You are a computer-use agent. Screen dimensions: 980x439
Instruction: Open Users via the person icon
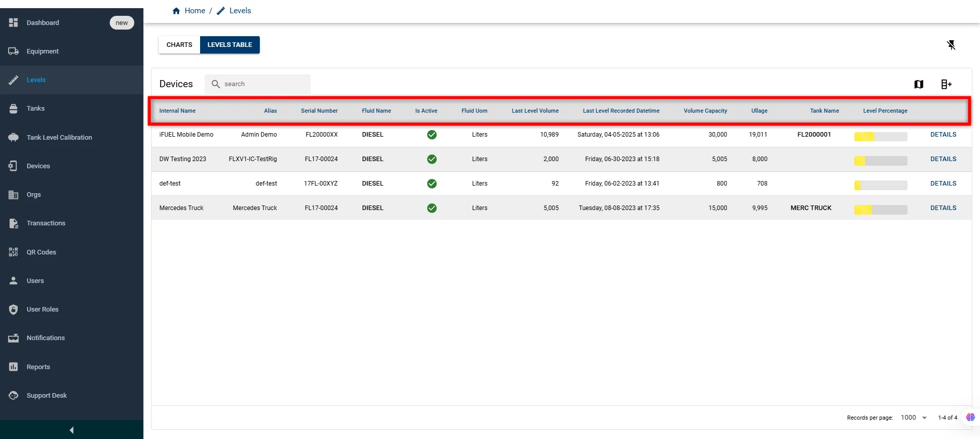click(14, 280)
